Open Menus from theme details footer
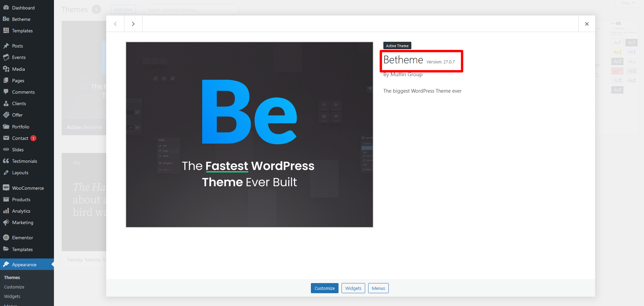 [x=378, y=288]
